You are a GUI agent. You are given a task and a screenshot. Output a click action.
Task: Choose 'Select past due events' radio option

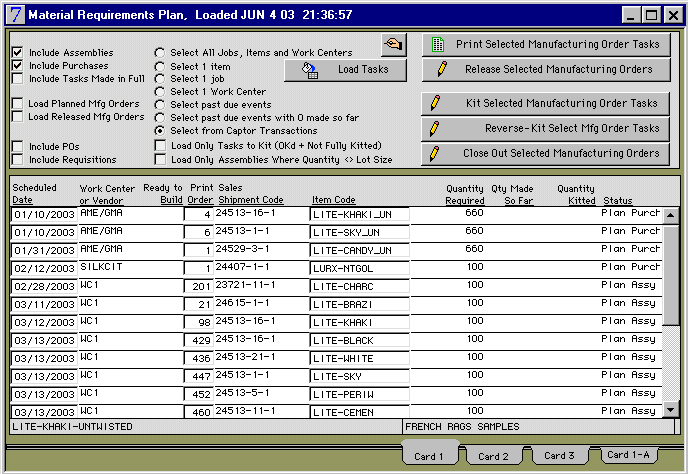(x=159, y=105)
